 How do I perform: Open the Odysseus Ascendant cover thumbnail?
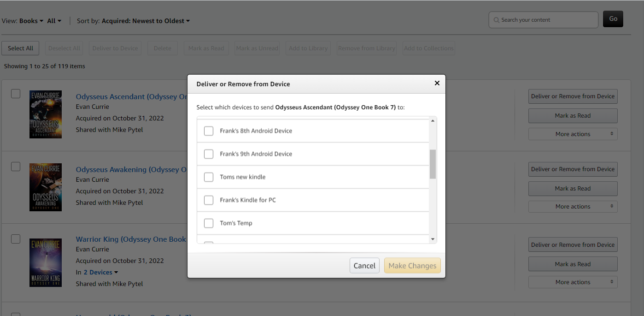[x=46, y=114]
